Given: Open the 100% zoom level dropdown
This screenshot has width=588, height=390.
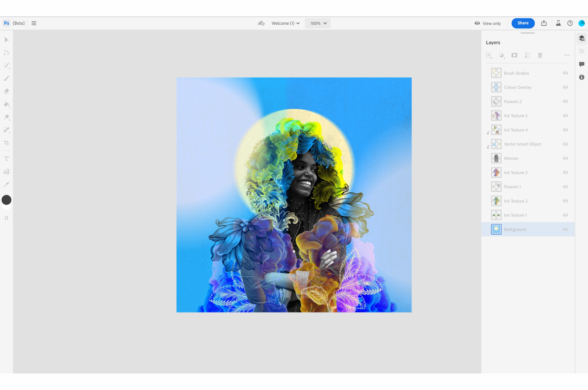Looking at the screenshot, I should click(318, 23).
